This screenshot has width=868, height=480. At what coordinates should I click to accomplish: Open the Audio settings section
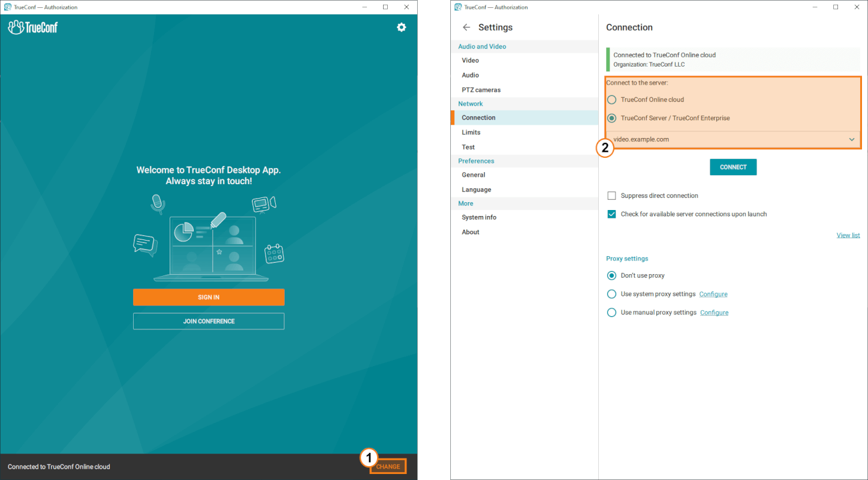pos(525,75)
